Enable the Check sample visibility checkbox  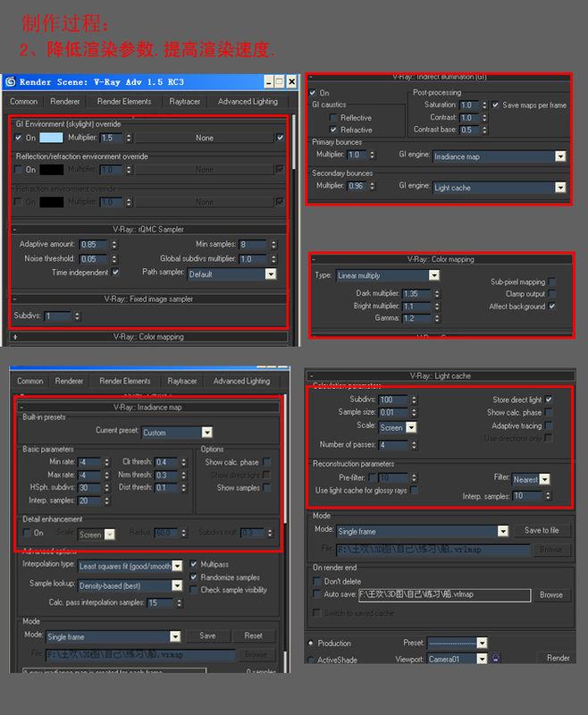[x=193, y=590]
